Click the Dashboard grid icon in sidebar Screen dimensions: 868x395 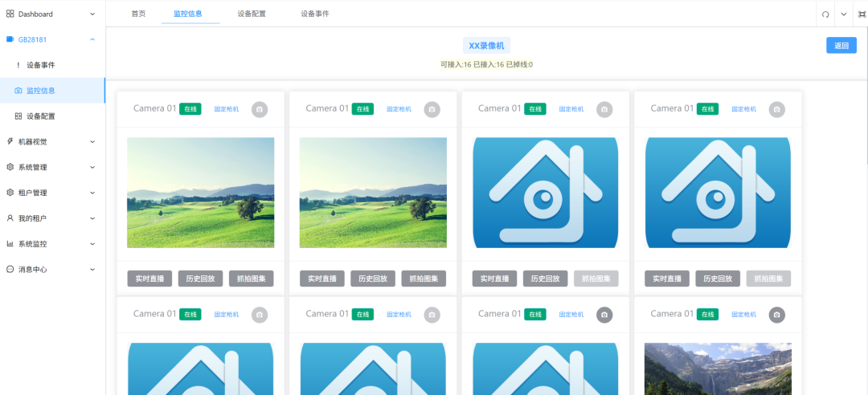click(10, 14)
